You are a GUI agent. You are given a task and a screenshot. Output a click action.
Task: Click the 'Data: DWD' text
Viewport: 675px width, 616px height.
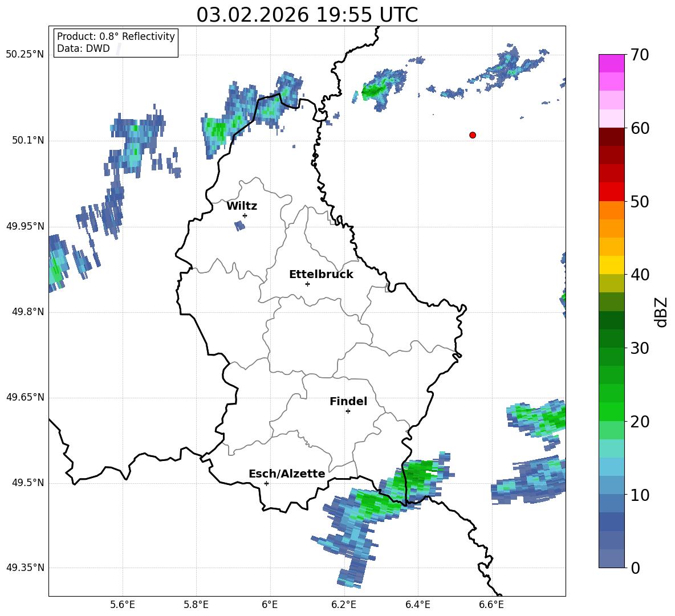[x=83, y=48]
